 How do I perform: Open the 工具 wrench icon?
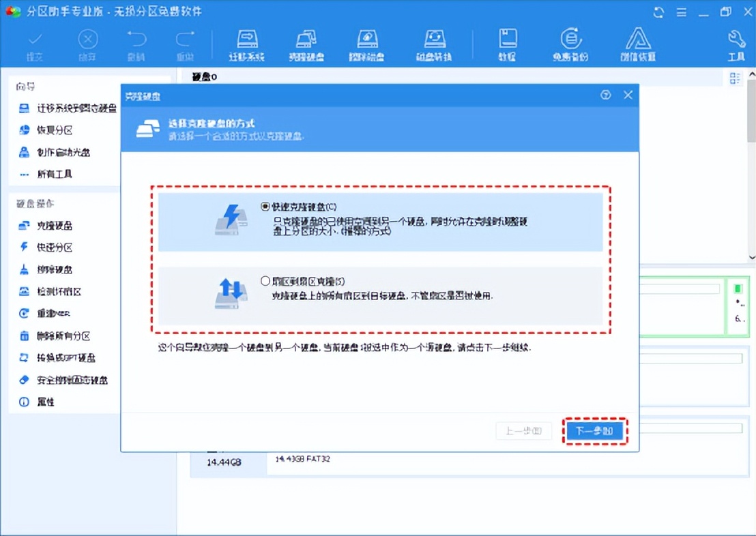click(736, 42)
